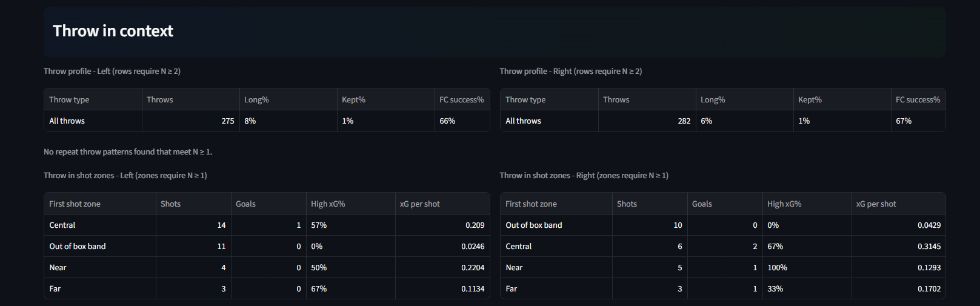This screenshot has height=306, width=980.
Task: Click xG per shot header in right table
Action: point(898,204)
